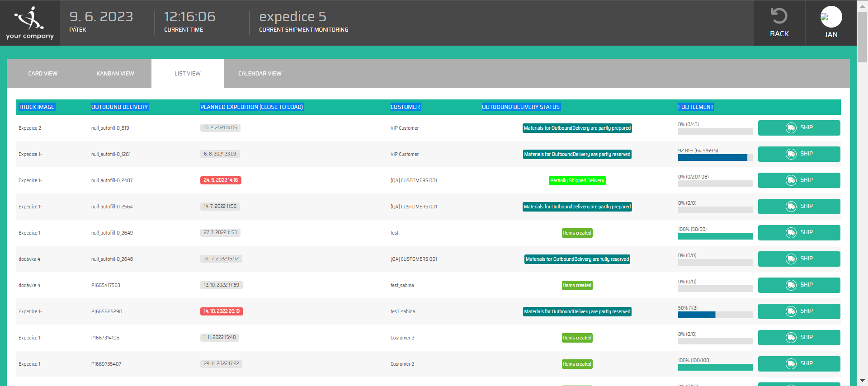Click truck icon for delivery P1665417563

pos(791,285)
